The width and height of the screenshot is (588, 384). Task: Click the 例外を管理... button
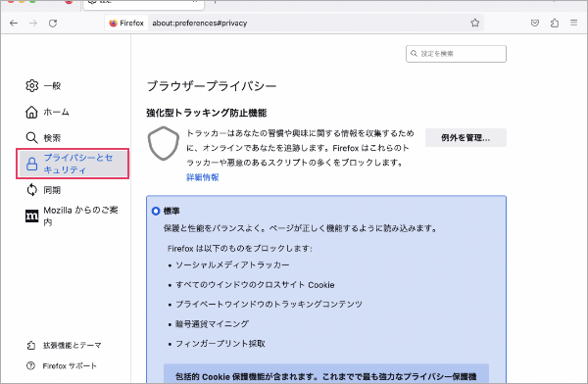pyautogui.click(x=465, y=137)
